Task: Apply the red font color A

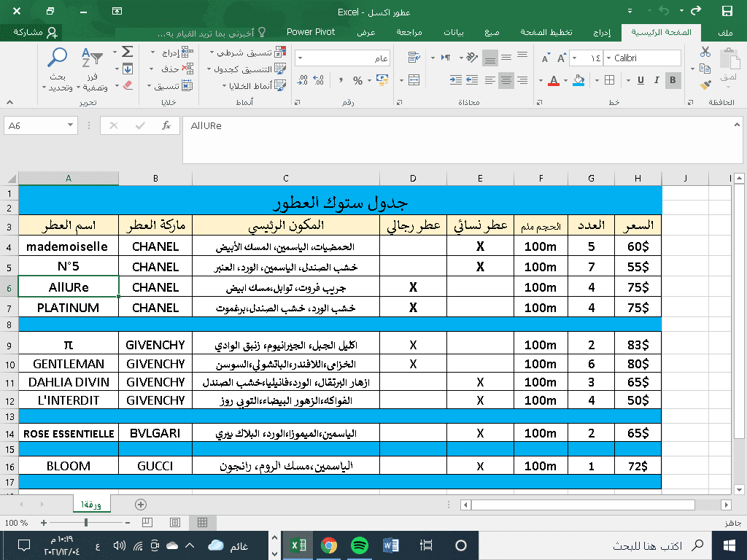Action: [553, 80]
